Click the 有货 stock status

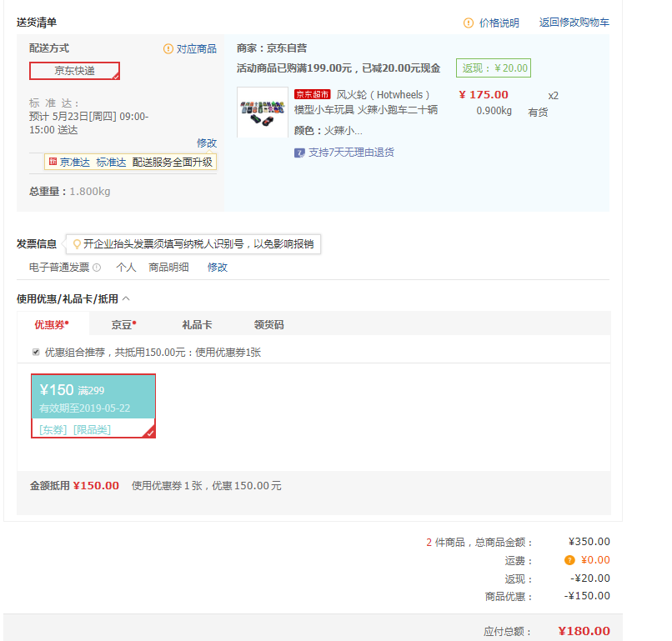coord(538,113)
